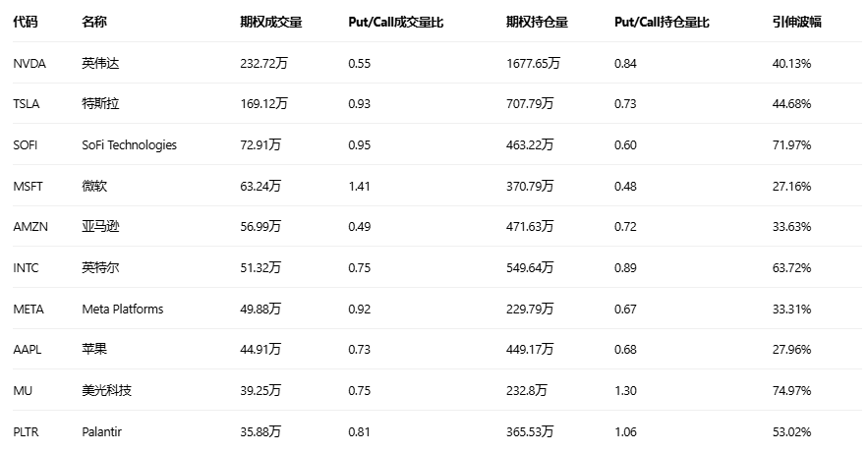Click the Put/Call持仓量比 header
Image resolution: width=868 pixels, height=452 pixels.
[661, 22]
